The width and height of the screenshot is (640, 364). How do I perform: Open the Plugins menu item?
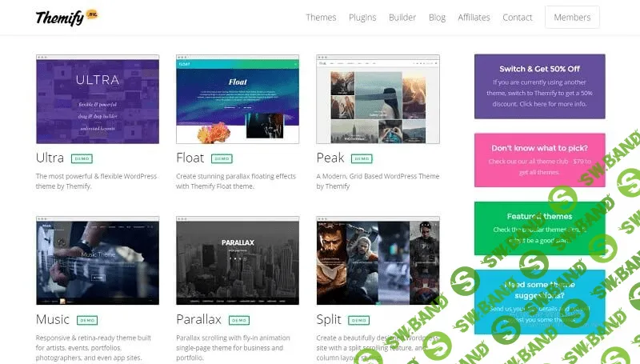tap(362, 18)
